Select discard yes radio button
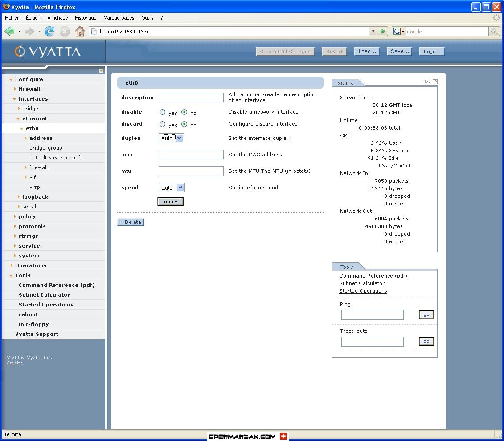The width and height of the screenshot is (504, 441). pyautogui.click(x=162, y=124)
